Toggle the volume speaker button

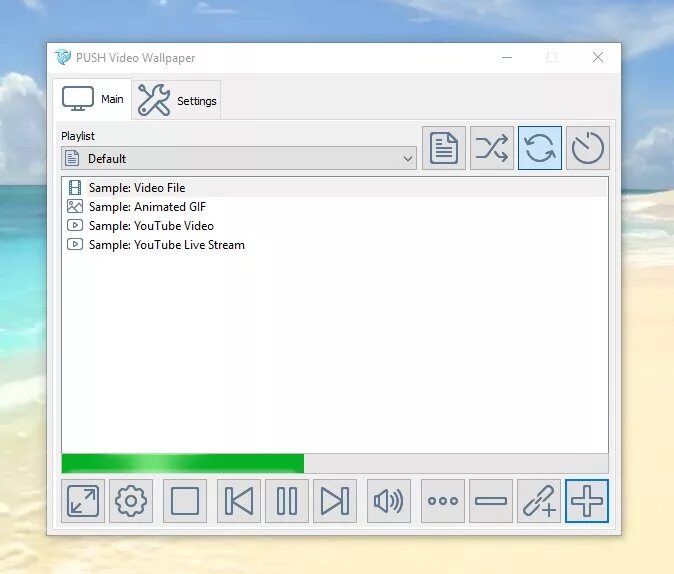pos(389,501)
